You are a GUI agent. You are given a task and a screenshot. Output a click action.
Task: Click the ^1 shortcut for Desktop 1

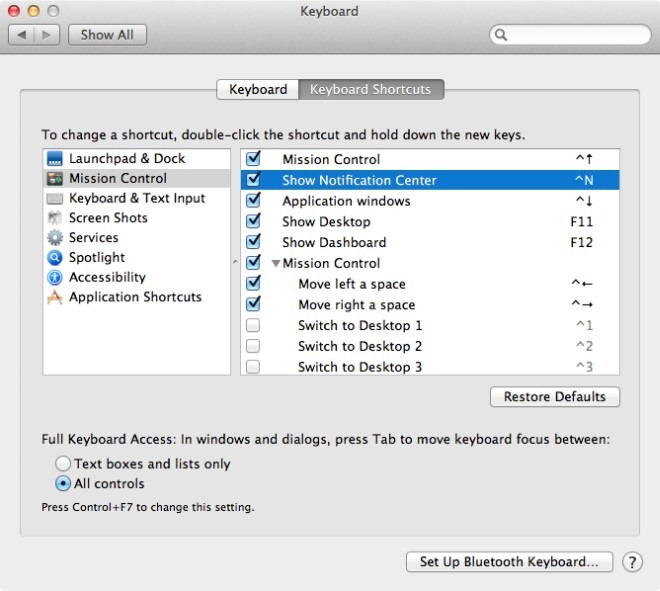[x=585, y=325]
